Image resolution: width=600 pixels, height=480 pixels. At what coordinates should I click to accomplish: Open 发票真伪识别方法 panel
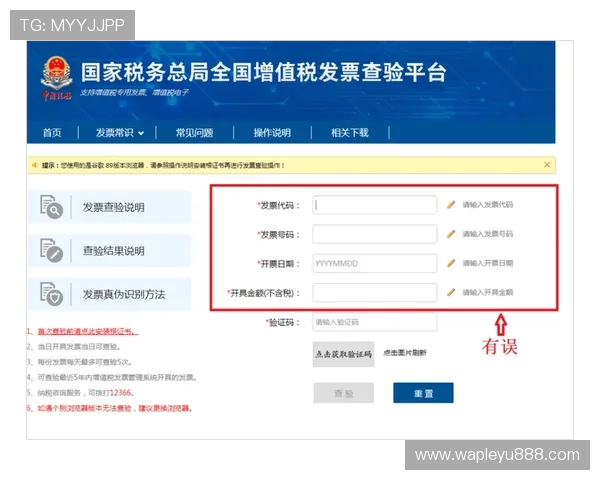109,294
